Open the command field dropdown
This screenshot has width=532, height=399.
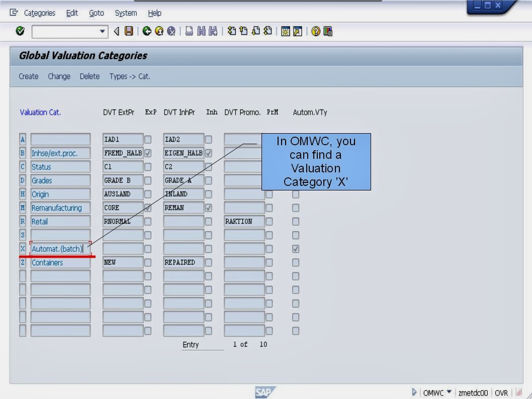tap(103, 31)
